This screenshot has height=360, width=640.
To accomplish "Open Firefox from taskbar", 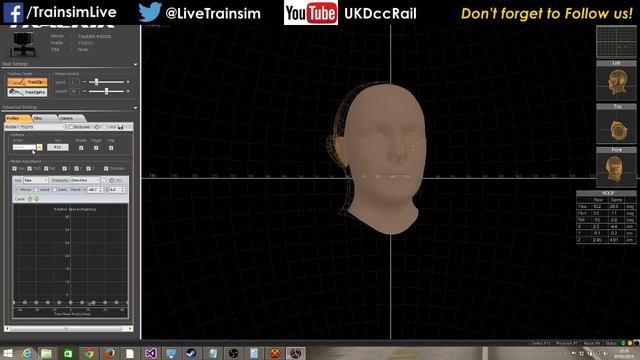I will pyautogui.click(x=109, y=353).
